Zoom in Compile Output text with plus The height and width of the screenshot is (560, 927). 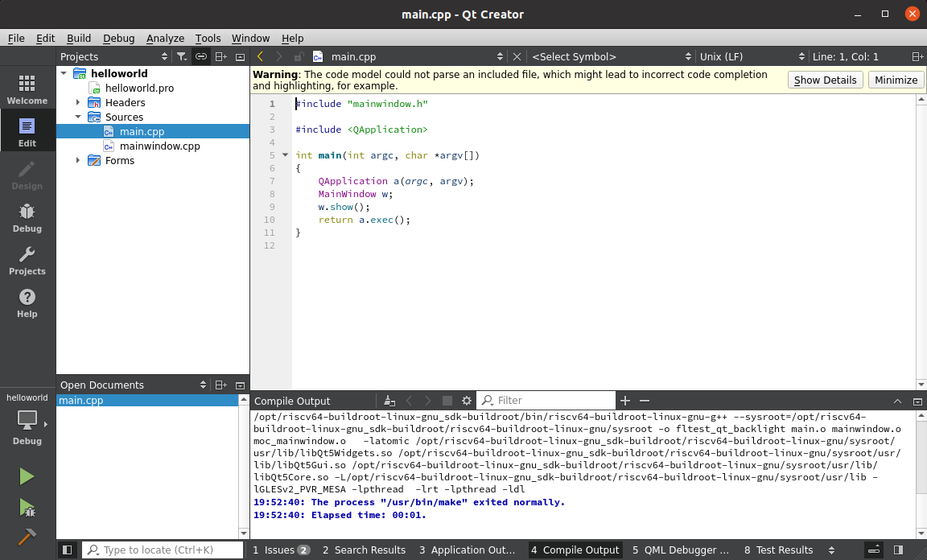[625, 401]
